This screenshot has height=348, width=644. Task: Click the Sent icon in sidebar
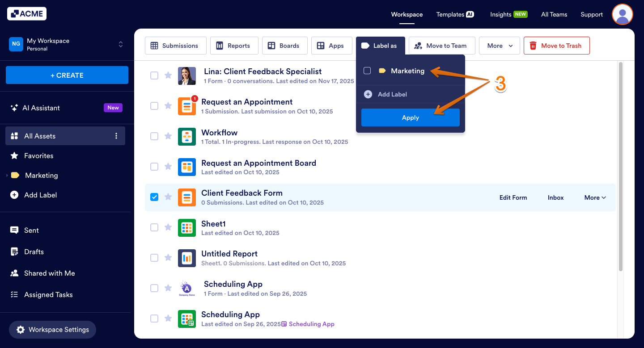tap(14, 230)
